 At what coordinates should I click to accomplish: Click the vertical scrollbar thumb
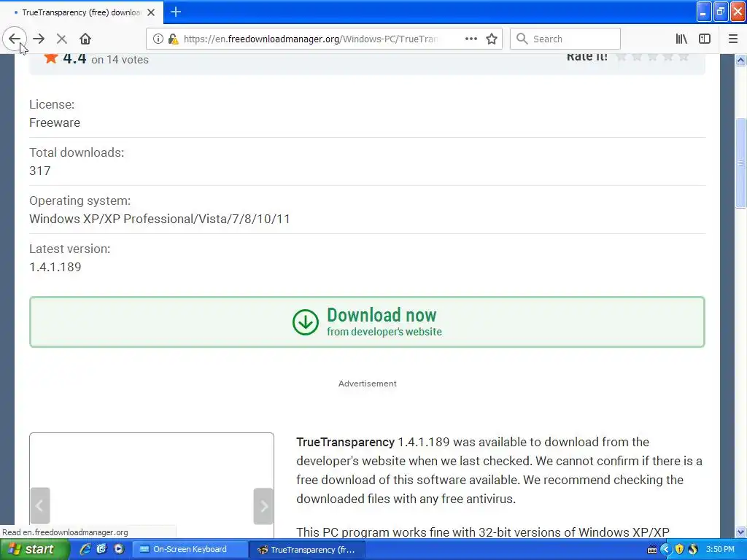[x=740, y=163]
